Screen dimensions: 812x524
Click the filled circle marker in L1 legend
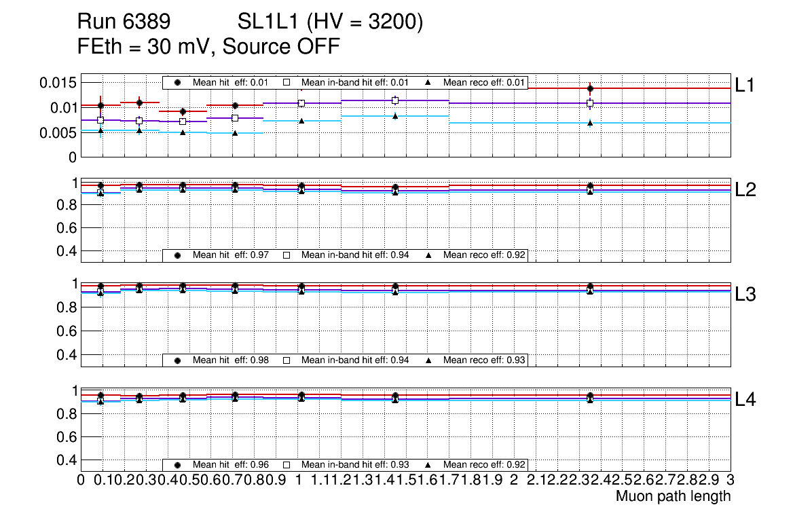pos(178,82)
